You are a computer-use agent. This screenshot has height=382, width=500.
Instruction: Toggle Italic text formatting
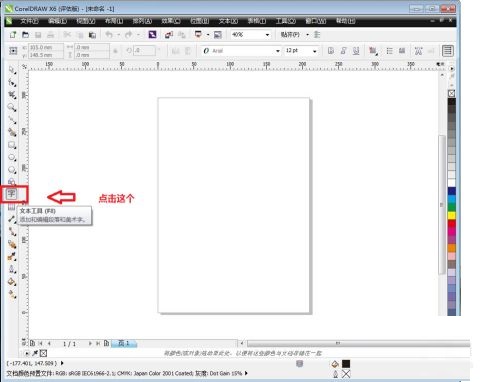pos(343,51)
